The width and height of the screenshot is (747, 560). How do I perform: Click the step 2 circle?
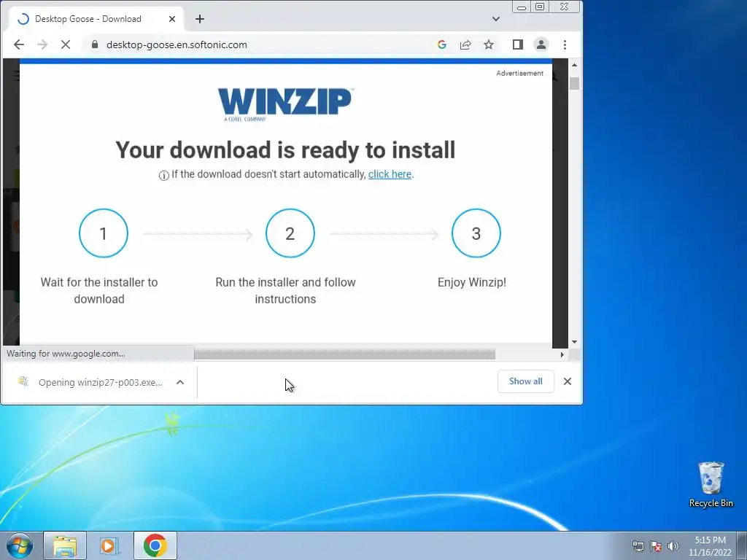coord(290,233)
